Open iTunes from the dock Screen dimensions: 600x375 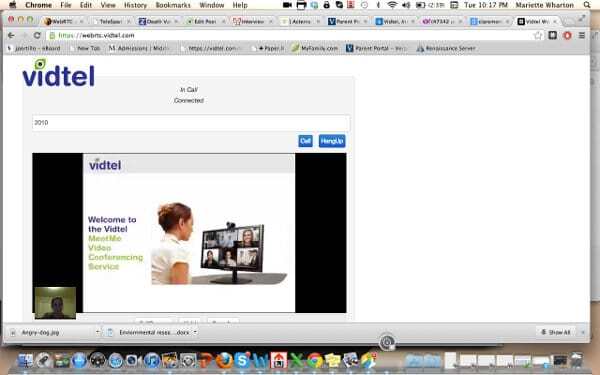152,360
